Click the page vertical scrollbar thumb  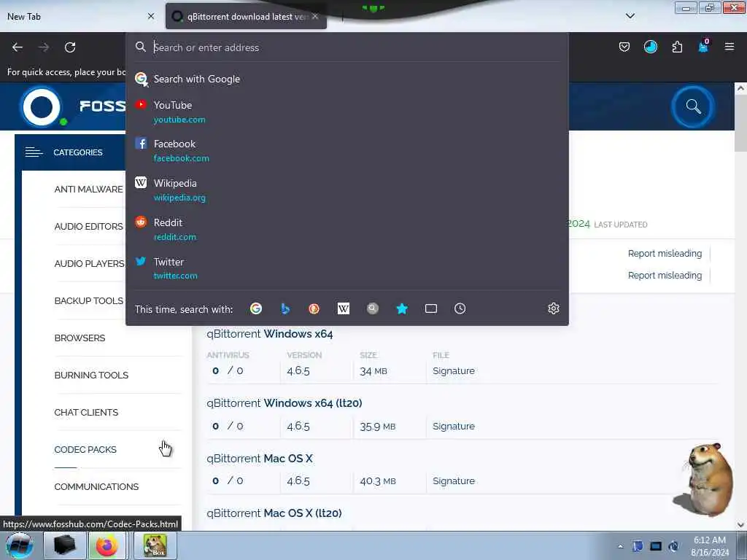tap(740, 122)
